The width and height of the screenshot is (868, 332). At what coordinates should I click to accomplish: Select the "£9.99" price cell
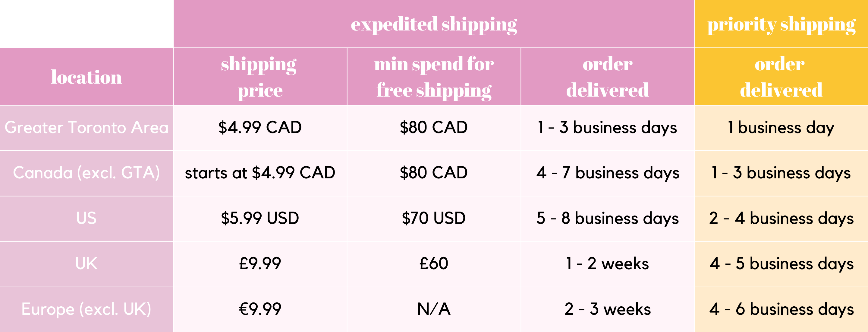[x=260, y=263]
